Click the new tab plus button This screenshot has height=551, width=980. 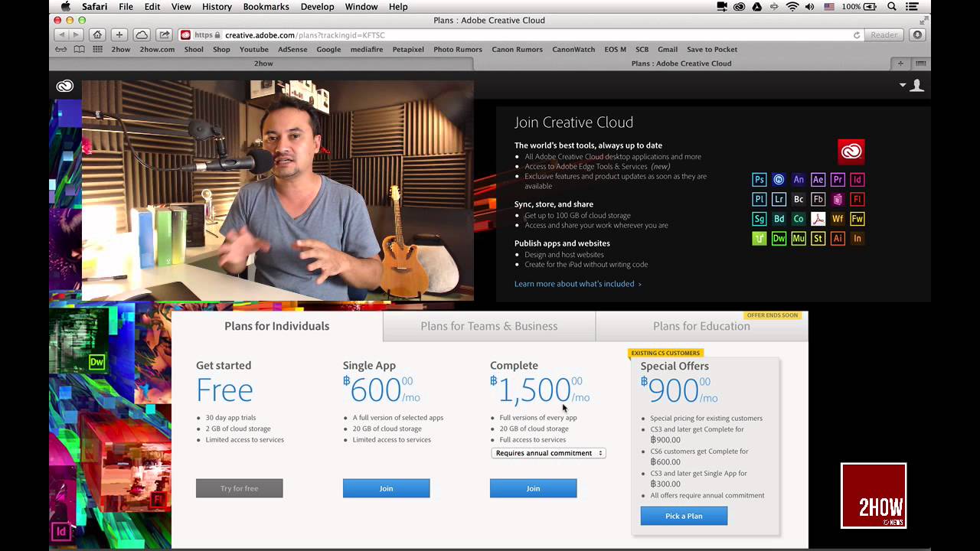coord(900,64)
